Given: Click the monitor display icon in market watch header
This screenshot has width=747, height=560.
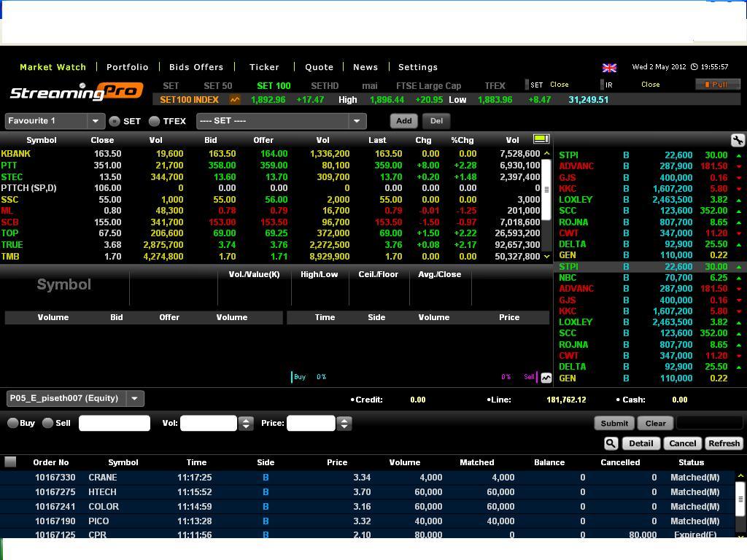Looking at the screenshot, I should (x=541, y=139).
